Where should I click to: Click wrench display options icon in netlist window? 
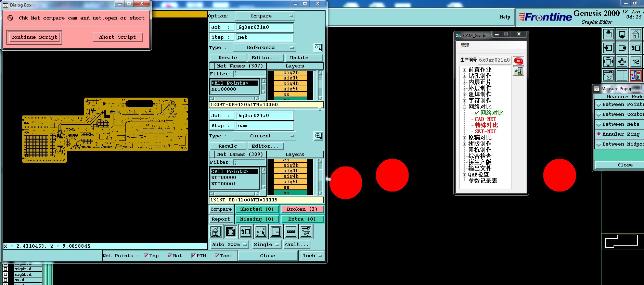click(306, 232)
